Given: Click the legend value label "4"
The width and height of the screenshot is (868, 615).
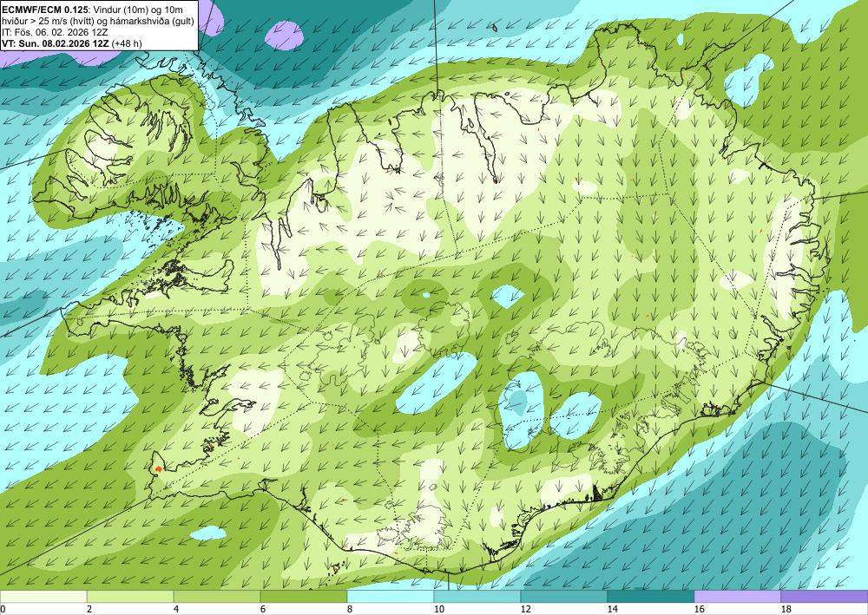Looking at the screenshot, I should click(176, 610).
